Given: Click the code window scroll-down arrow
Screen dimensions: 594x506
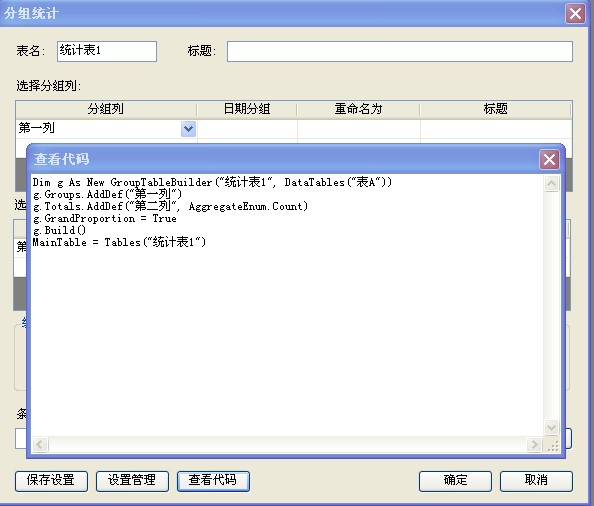Looking at the screenshot, I should click(x=551, y=428).
